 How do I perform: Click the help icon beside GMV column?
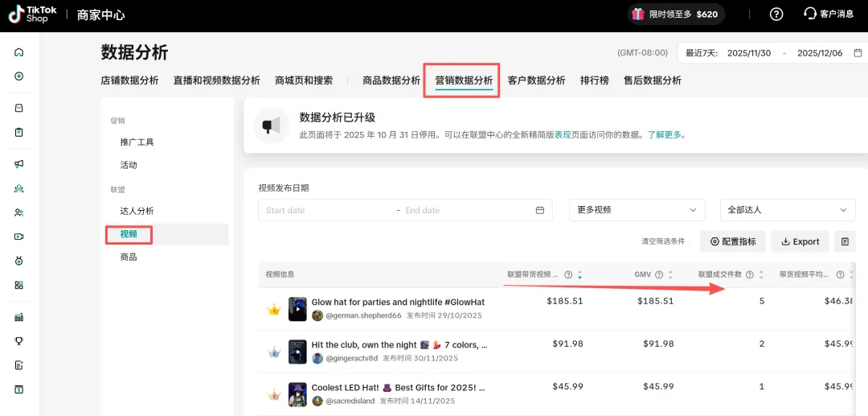(x=659, y=275)
